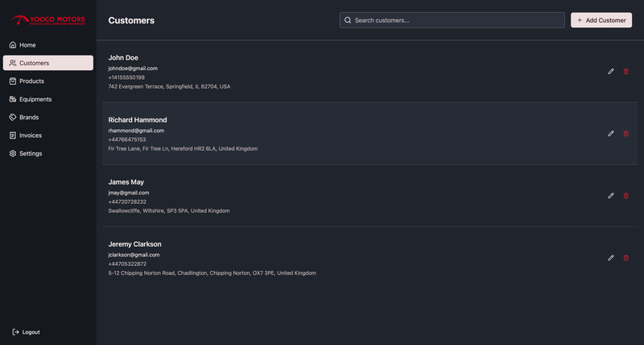Click James May's edit pencil icon
The width and height of the screenshot is (644, 345).
(x=611, y=196)
